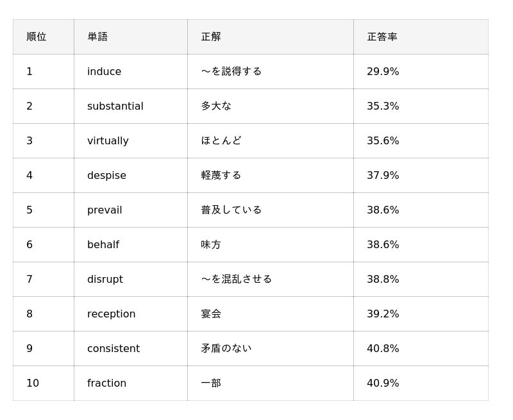
Task: Select the reception cell
Action: click(x=131, y=314)
